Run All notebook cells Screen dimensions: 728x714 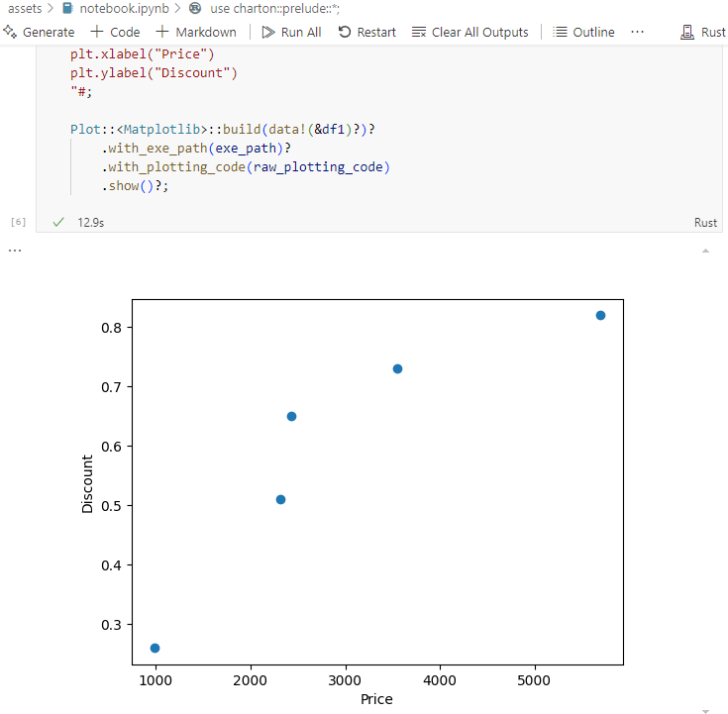[291, 32]
